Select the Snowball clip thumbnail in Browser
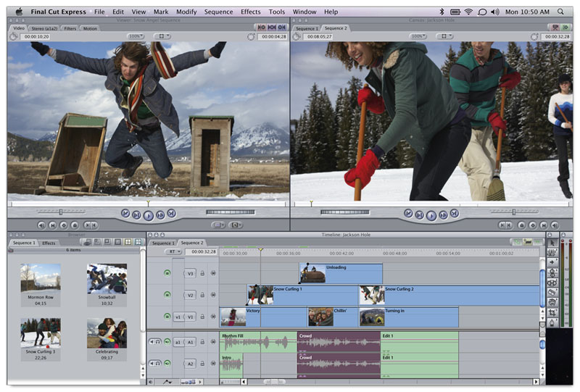 click(107, 279)
